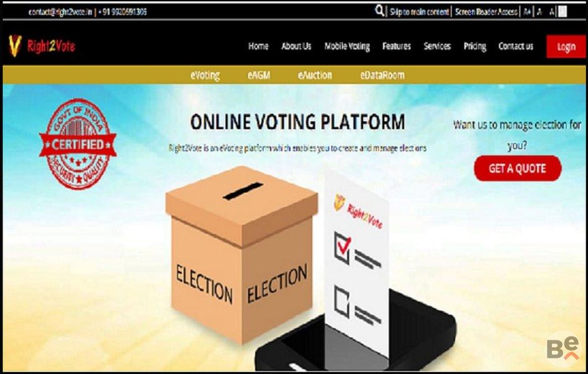Open the search magnifier icon
Viewport: 588px width, 374px height.
point(380,11)
